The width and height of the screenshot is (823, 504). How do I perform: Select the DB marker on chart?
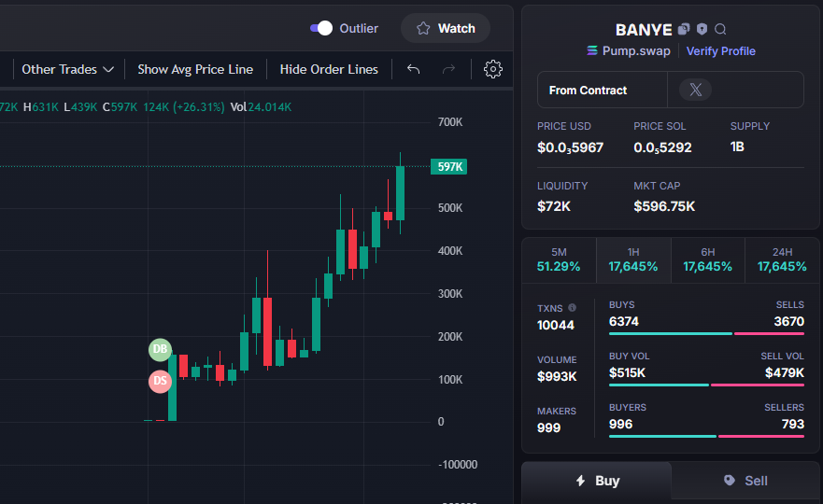coord(160,350)
